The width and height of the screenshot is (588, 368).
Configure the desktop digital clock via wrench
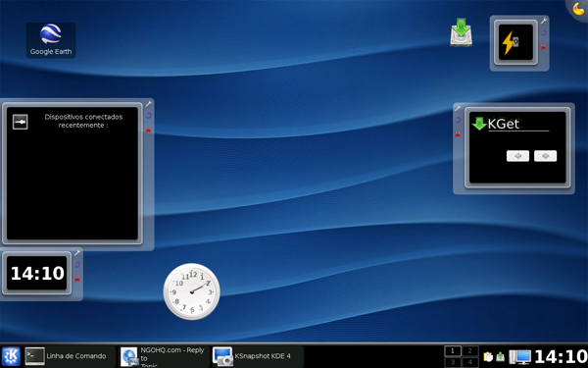77,253
